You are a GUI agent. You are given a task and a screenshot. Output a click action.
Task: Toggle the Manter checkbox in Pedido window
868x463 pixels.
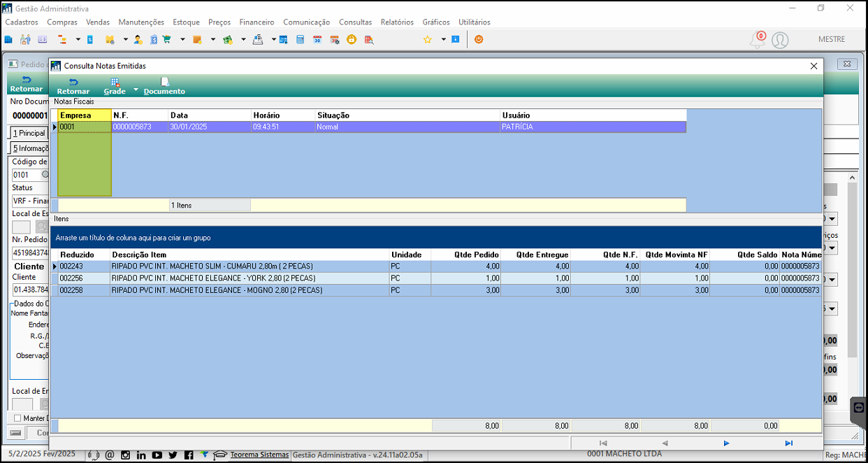point(18,418)
